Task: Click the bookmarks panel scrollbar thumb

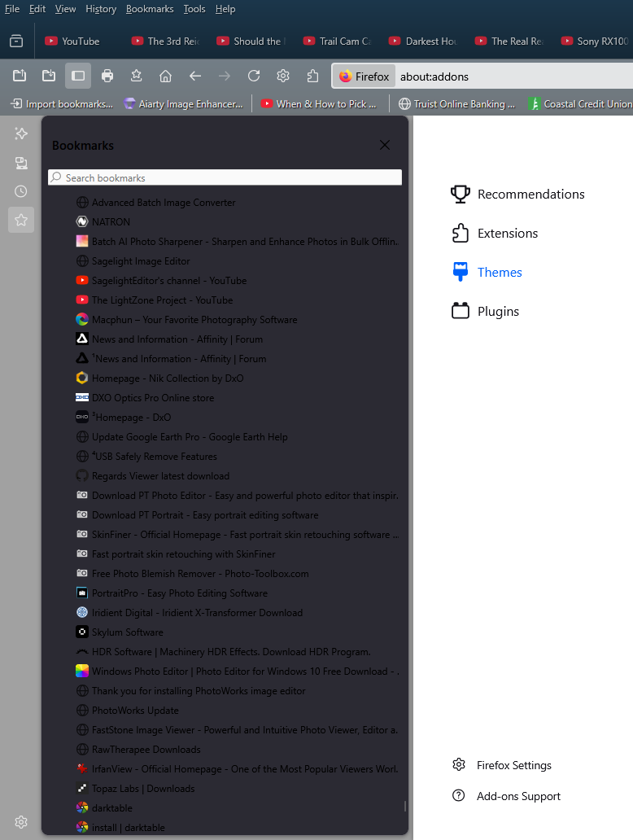Action: coord(405,807)
